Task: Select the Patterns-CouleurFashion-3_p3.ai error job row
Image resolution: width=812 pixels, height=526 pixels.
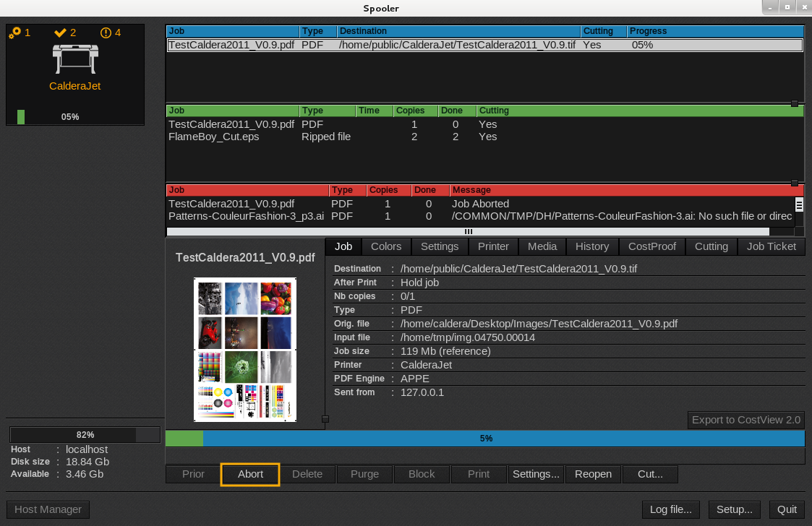Action: coord(246,216)
